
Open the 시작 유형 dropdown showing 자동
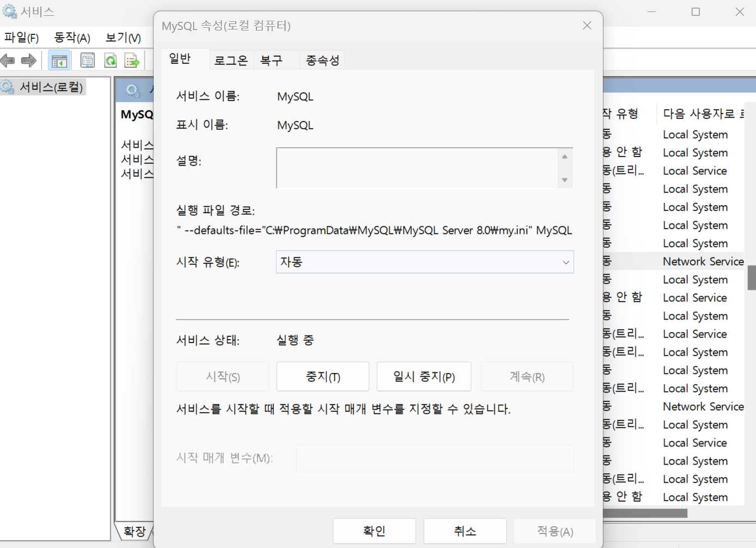coord(425,262)
